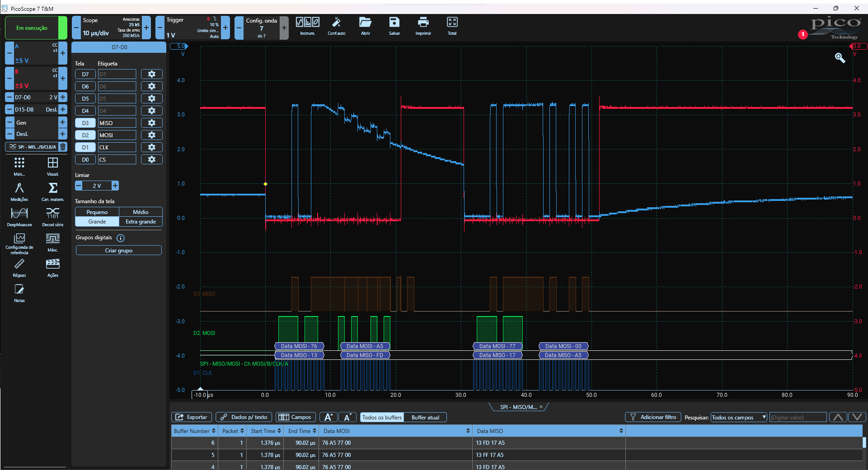The height and width of the screenshot is (470, 868).
Task: Toggle digital channel D7 button
Action: point(85,74)
